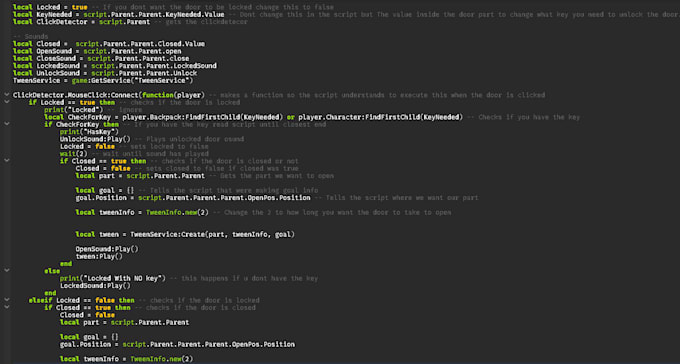Click the 'tween:Play()' call

point(99,256)
